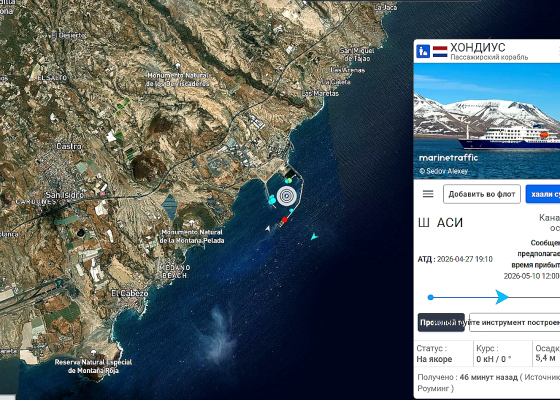Click the blue arrow on the voyage progress line

click(x=502, y=297)
